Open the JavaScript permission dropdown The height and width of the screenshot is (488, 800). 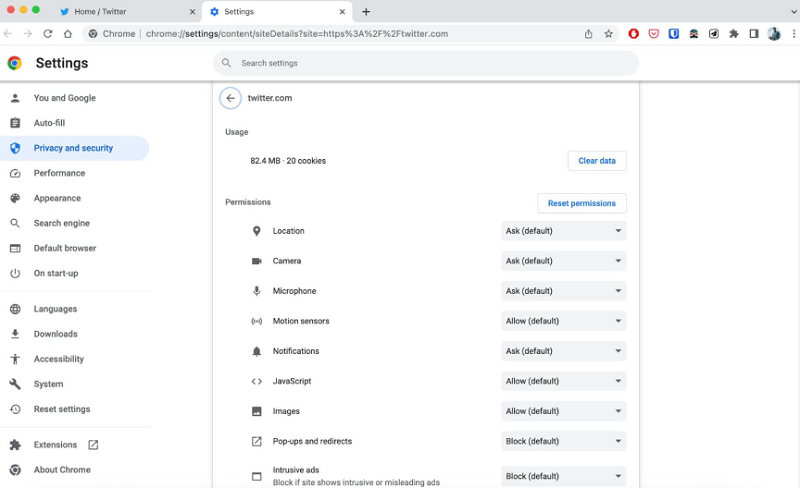tap(563, 381)
